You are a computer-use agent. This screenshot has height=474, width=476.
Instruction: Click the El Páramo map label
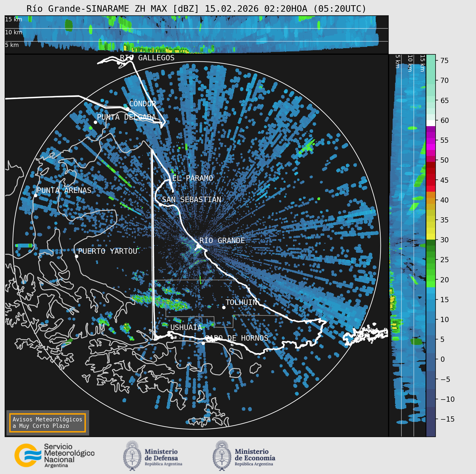192,178
